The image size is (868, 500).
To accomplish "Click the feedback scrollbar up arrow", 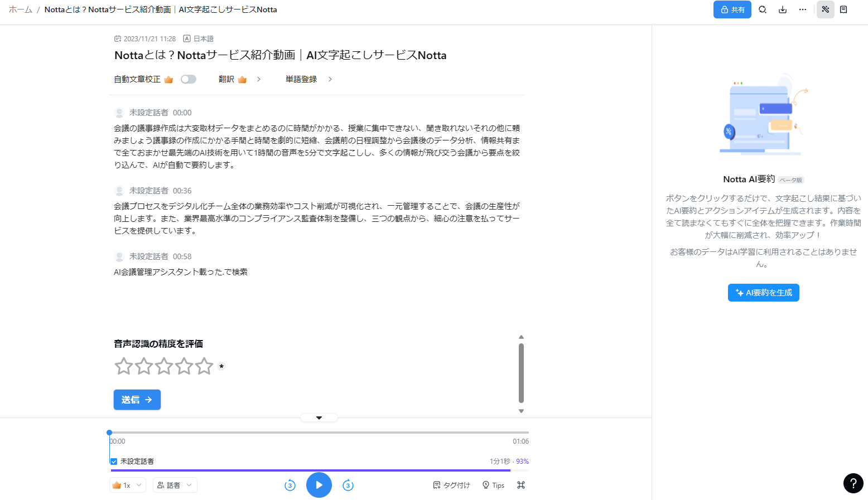I will coord(521,337).
